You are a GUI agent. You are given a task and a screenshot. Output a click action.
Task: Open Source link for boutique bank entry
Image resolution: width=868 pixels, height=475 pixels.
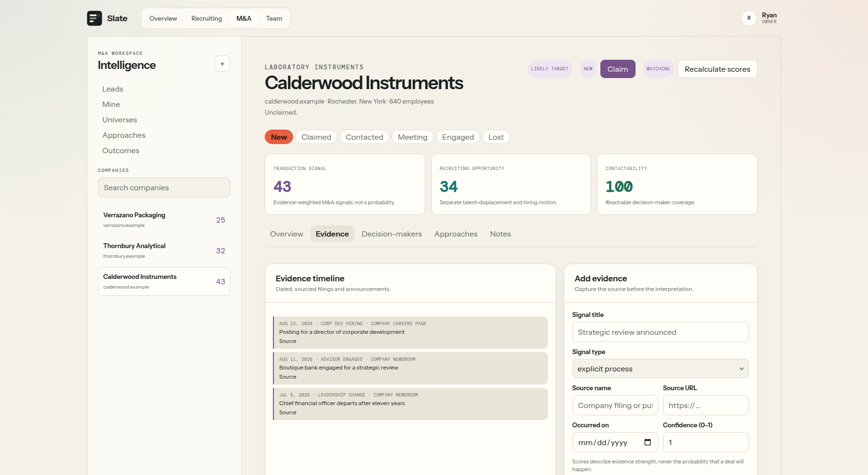pyautogui.click(x=288, y=377)
